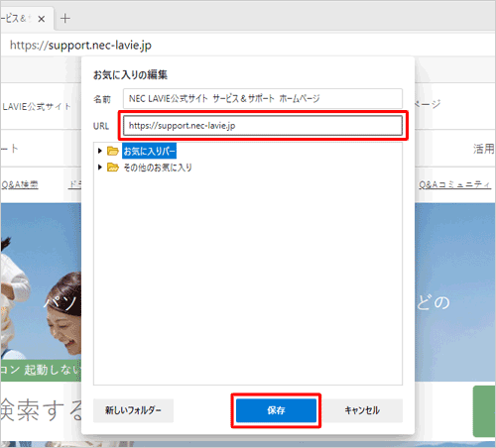Click the その他のお気に入り folder icon
The image size is (496, 448).
pyautogui.click(x=113, y=168)
